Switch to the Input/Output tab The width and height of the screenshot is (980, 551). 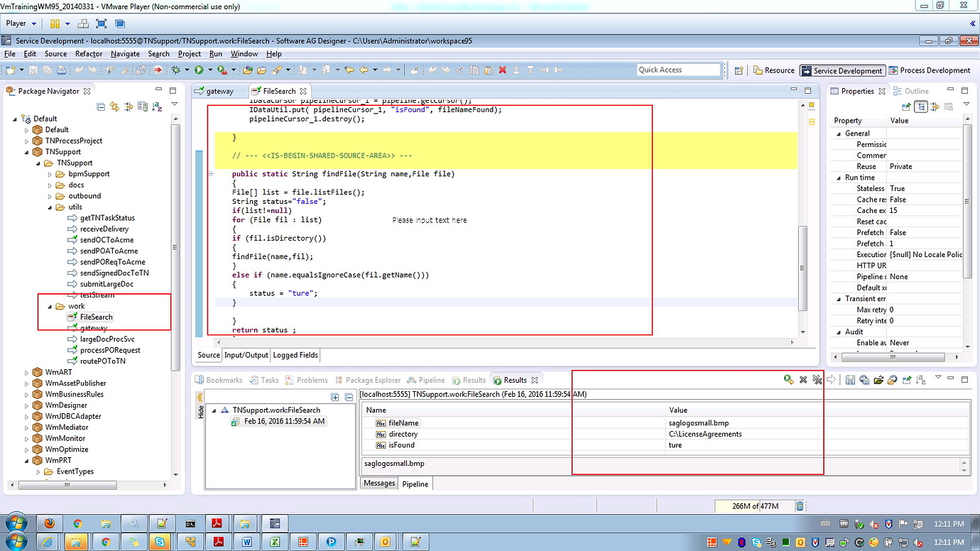click(246, 355)
